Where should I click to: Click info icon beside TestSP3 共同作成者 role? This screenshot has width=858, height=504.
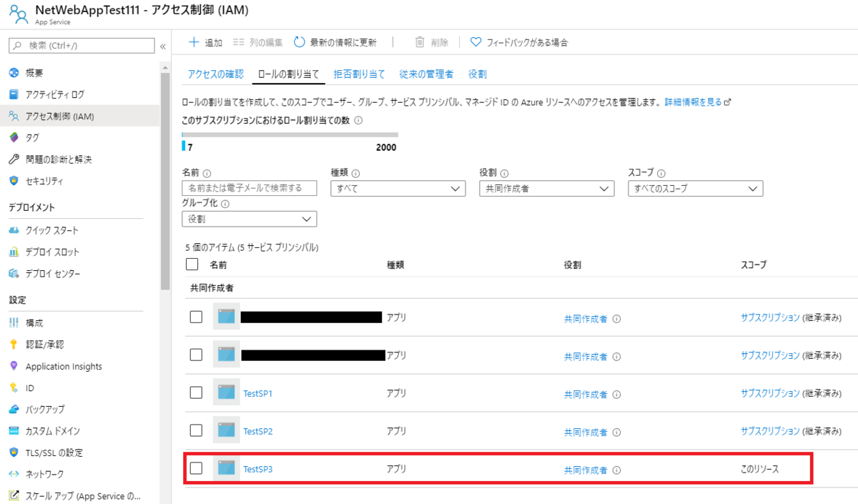[x=616, y=470]
